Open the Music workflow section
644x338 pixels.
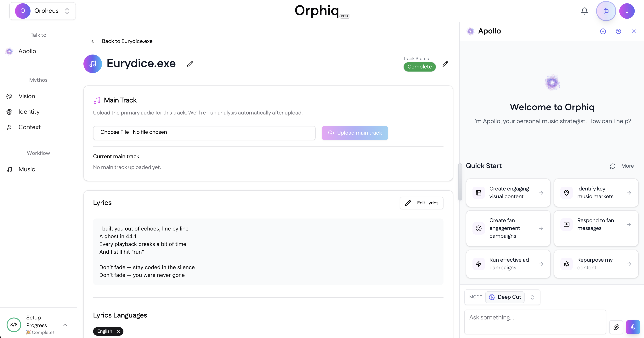pyautogui.click(x=27, y=169)
